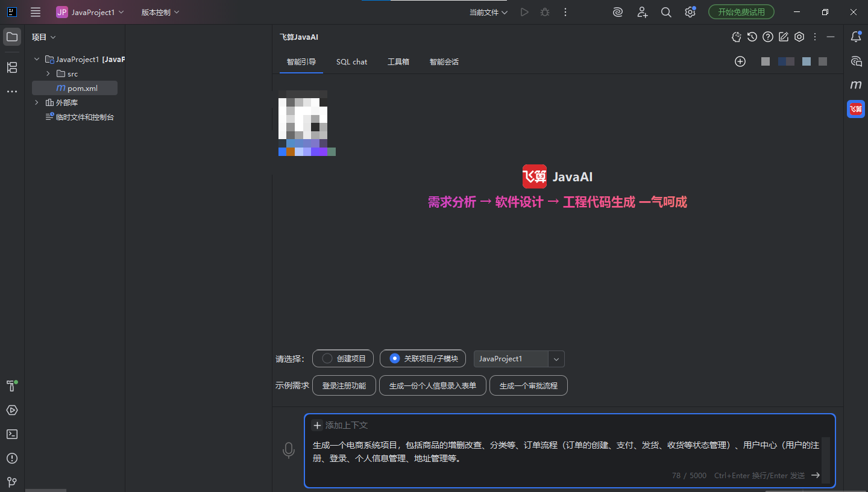Open the main hamburger menu
The image size is (868, 492).
(36, 12)
